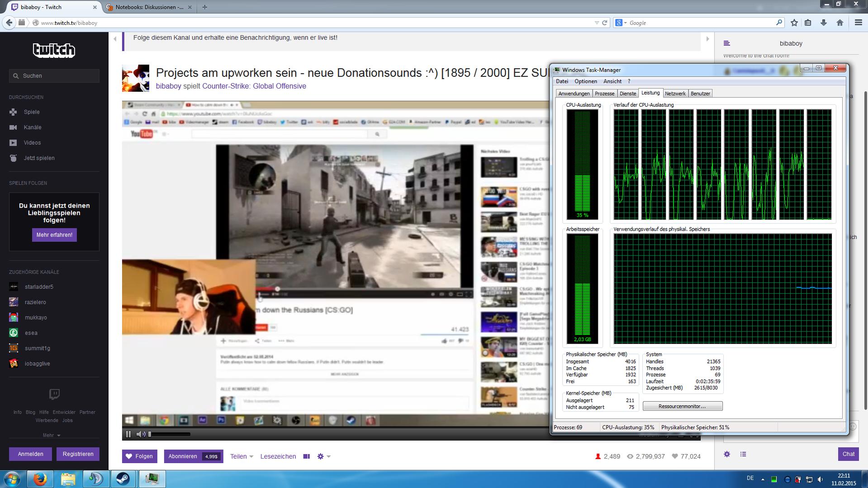
Task: Click the Task Manager taskbar icon
Action: 152,479
